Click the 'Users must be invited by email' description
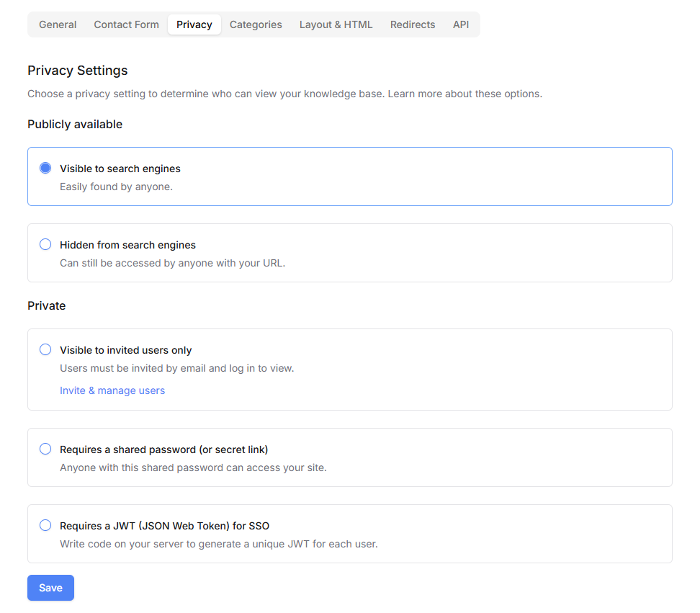The height and width of the screenshot is (613, 700). click(176, 368)
